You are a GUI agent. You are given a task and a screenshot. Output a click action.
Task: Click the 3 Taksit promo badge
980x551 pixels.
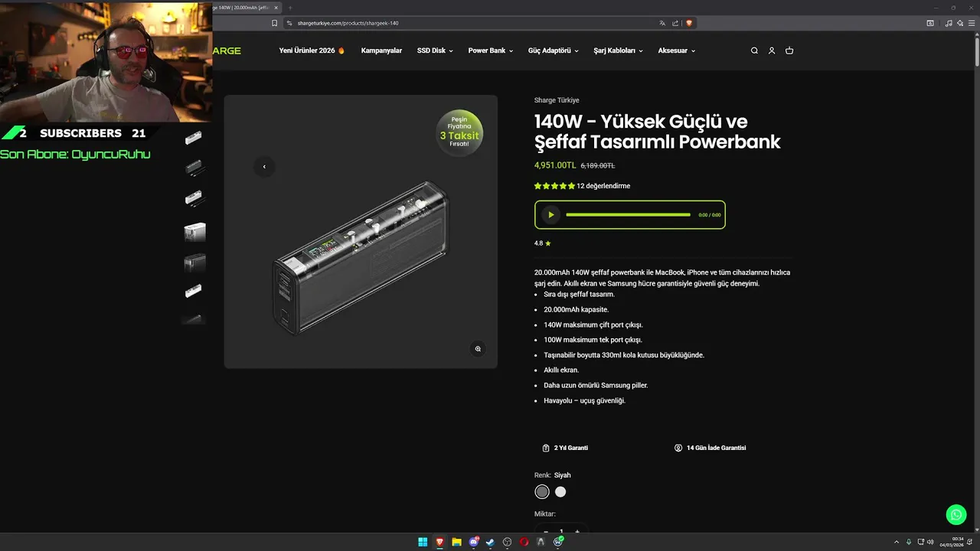pos(459,133)
